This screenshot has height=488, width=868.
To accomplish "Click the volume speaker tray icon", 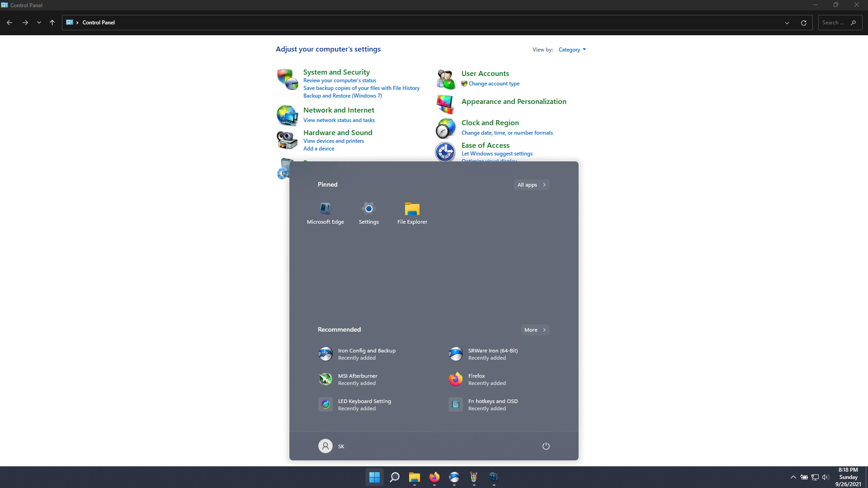I will tap(826, 477).
